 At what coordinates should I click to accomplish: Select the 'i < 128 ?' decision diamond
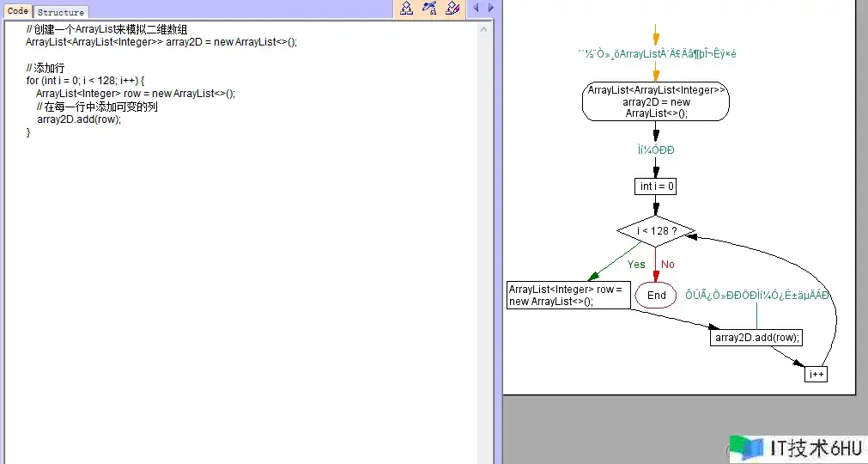pos(656,231)
